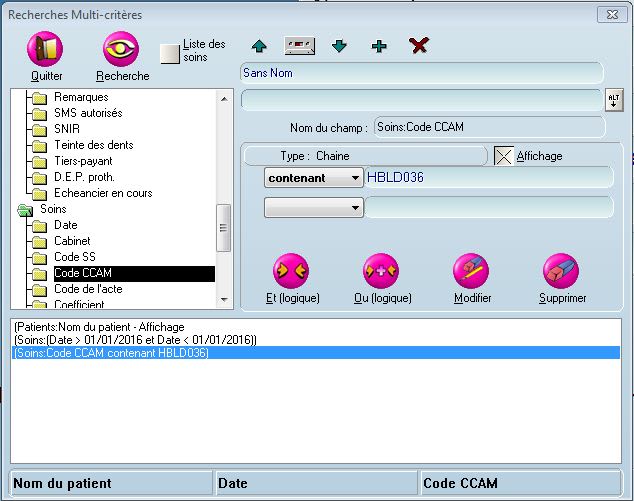Click the Et (logique) icon
Screen dimensions: 634x501
click(x=291, y=271)
